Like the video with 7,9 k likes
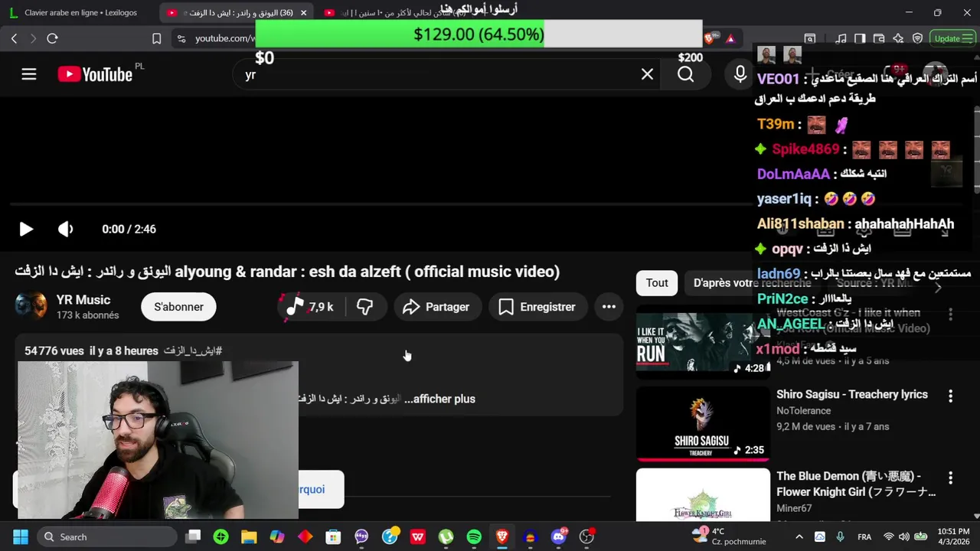 pos(311,307)
